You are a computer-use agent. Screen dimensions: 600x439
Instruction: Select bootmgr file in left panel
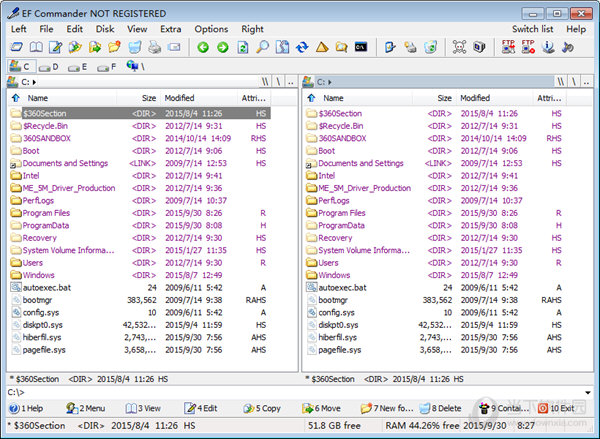139,300
